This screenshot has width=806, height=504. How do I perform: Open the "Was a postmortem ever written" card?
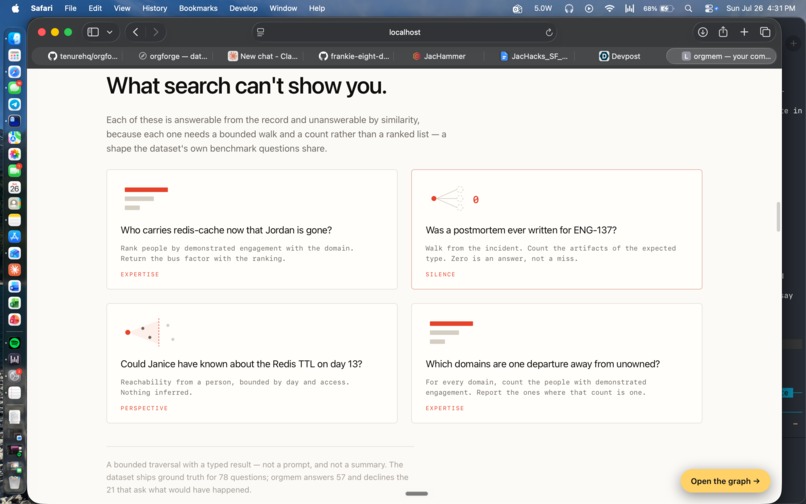[x=557, y=229]
